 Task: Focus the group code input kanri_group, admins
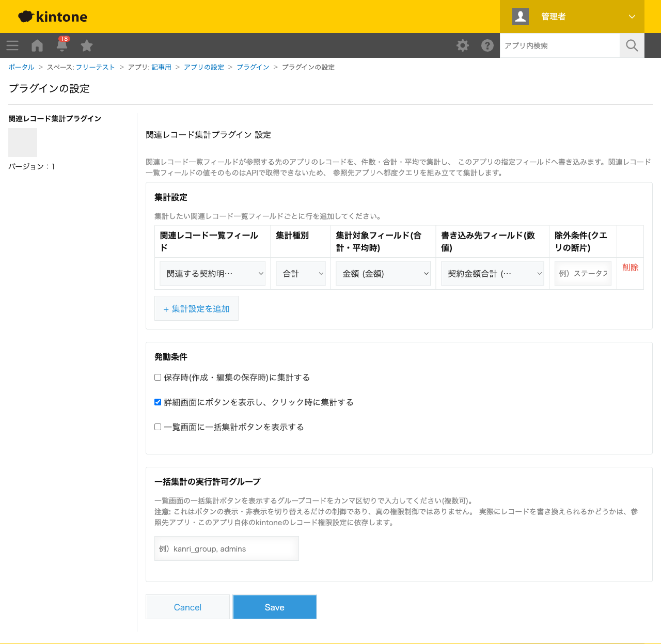point(227,548)
